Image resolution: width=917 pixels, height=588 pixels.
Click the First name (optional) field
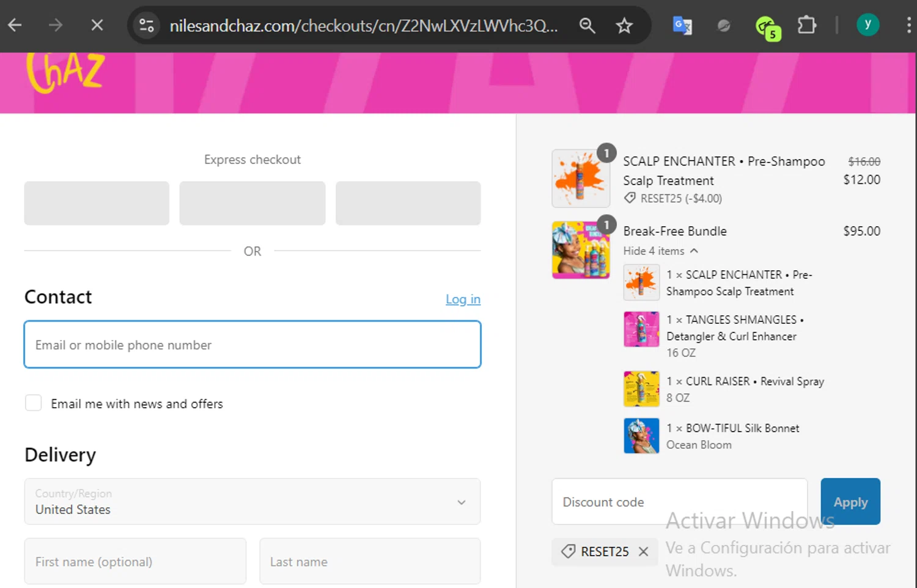click(135, 561)
